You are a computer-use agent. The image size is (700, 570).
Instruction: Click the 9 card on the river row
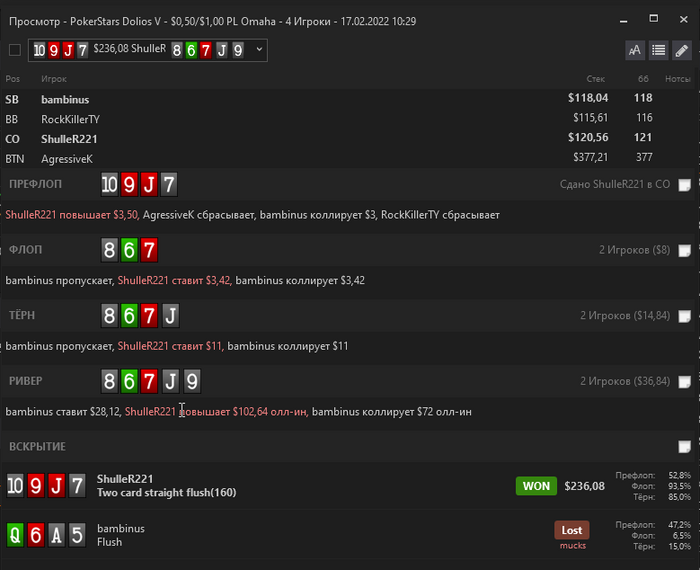click(x=192, y=381)
